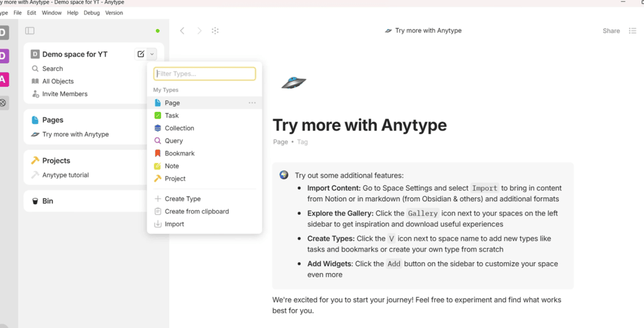644x328 pixels.
Task: Click the 'Gallery' inline code text
Action: point(423,214)
